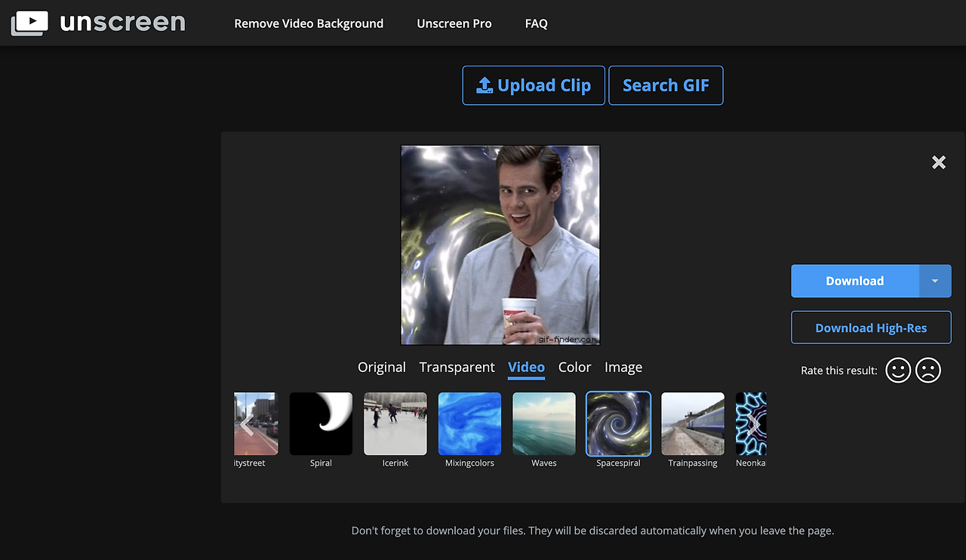Switch to the Transparent tab

tap(457, 368)
